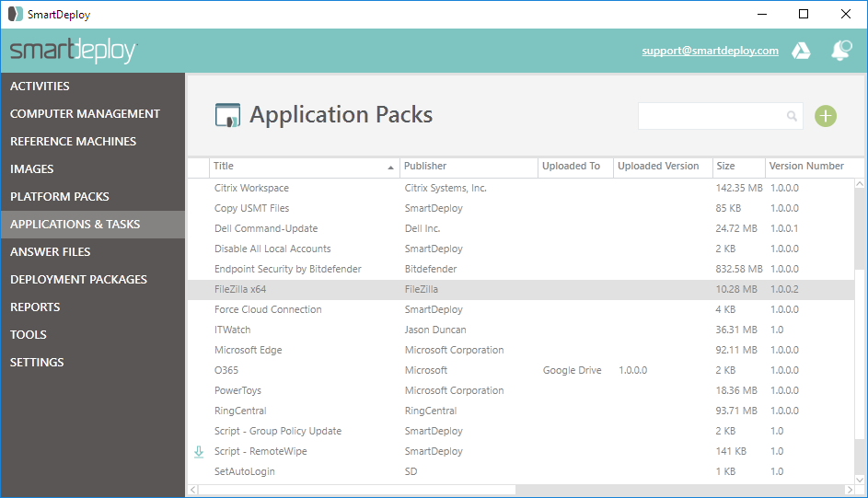Click the horizontal scrollbar thumb

[357, 490]
